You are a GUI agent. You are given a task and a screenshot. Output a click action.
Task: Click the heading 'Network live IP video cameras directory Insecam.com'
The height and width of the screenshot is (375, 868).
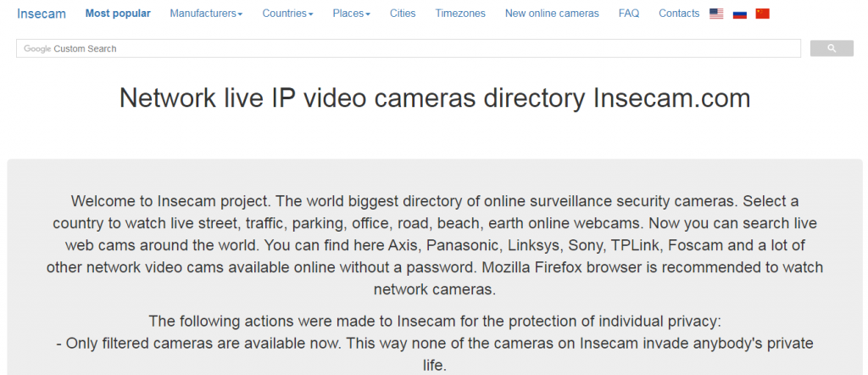(x=435, y=98)
